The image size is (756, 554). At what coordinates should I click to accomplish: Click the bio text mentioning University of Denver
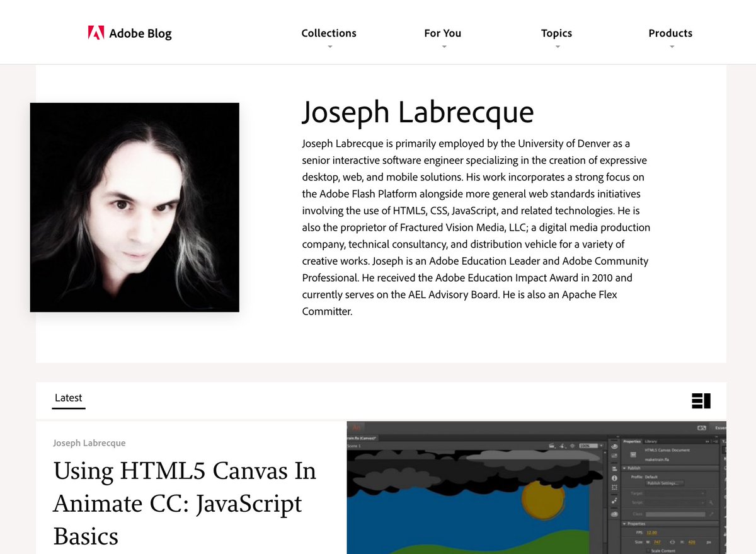tap(466, 144)
